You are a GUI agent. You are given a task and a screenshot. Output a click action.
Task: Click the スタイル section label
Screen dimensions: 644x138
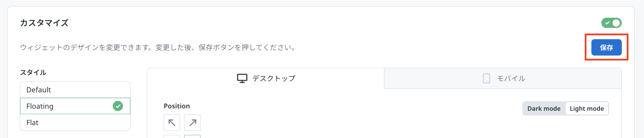[x=33, y=72]
